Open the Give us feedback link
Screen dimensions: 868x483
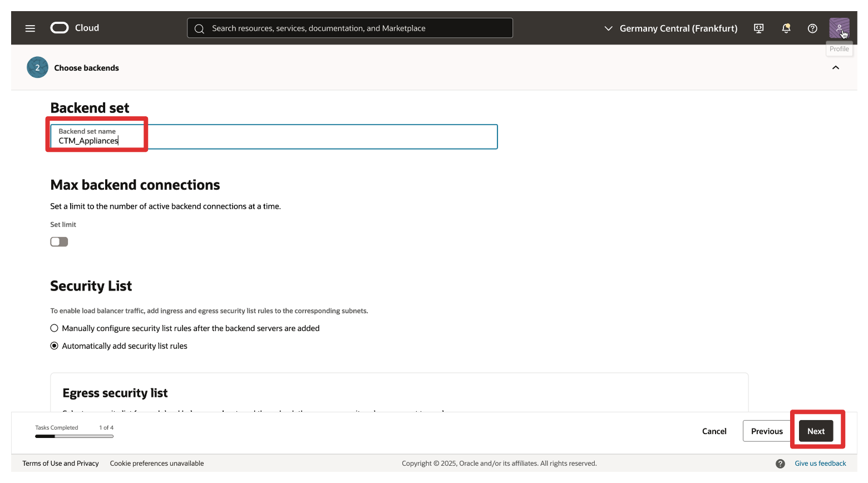pyautogui.click(x=820, y=464)
